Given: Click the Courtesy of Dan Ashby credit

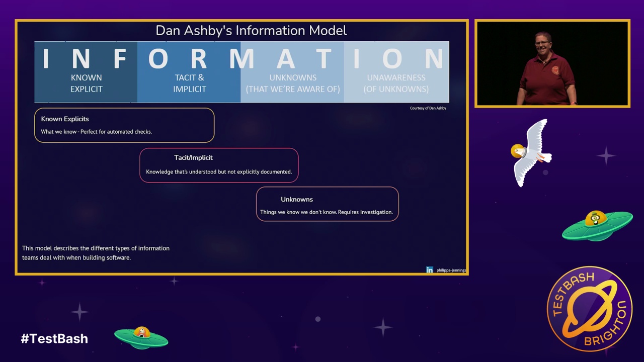Looking at the screenshot, I should pos(428,108).
